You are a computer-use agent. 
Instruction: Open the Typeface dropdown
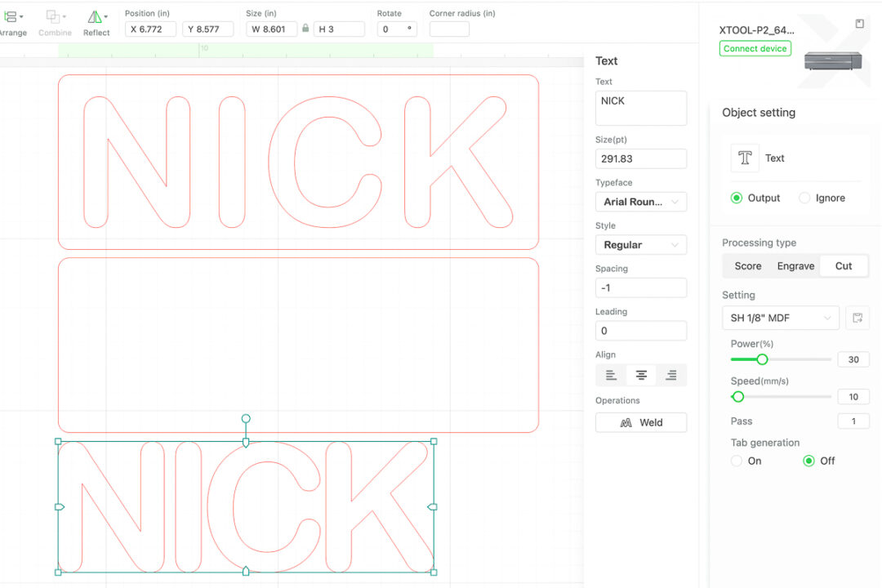(x=641, y=202)
